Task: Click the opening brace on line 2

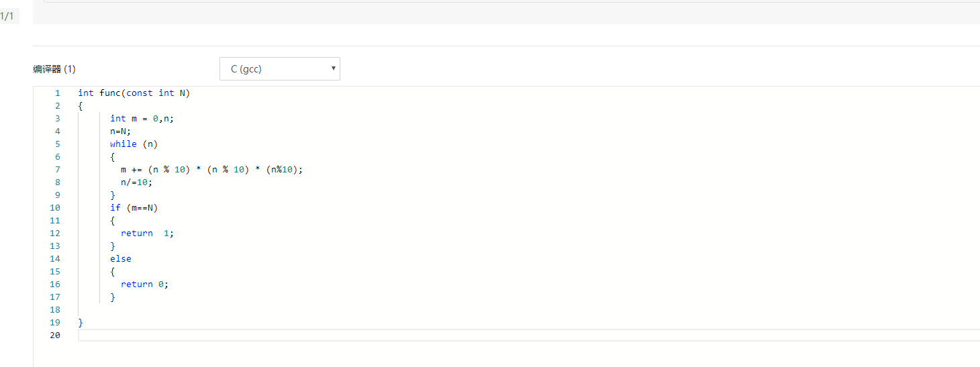Action: point(81,106)
